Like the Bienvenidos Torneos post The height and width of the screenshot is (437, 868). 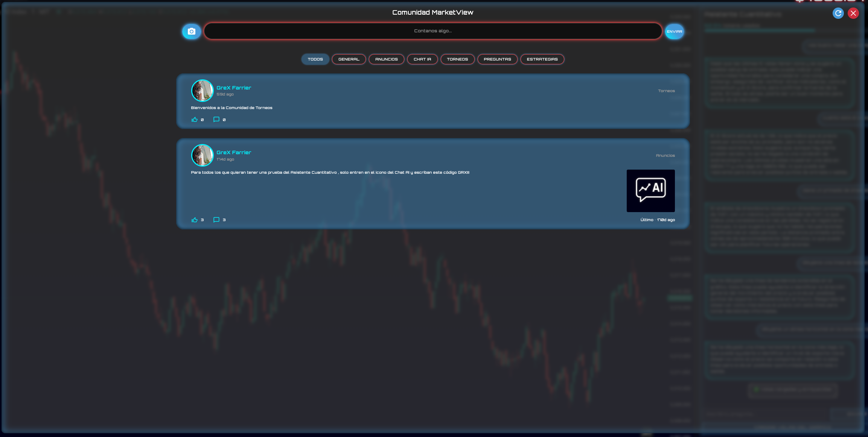(x=195, y=120)
